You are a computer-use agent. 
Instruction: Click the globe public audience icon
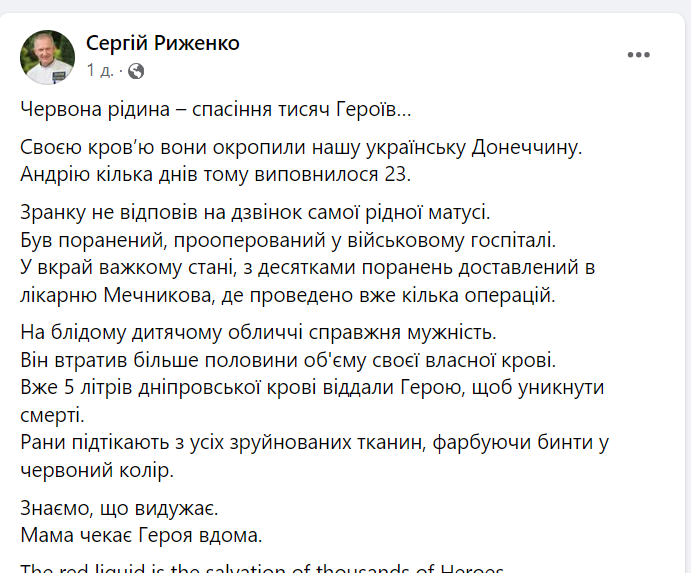[136, 71]
